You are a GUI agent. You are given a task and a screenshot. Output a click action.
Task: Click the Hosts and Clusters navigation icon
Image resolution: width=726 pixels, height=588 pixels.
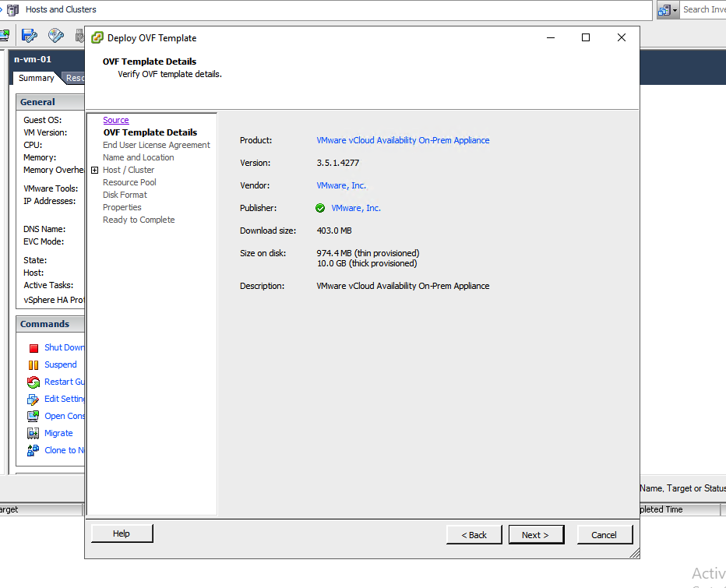tap(13, 9)
